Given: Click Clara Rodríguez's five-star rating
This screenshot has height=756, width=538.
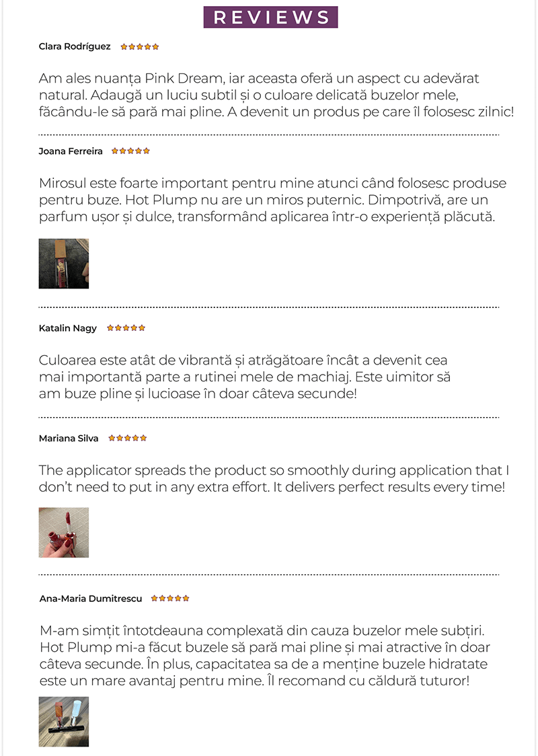Looking at the screenshot, I should tap(140, 47).
